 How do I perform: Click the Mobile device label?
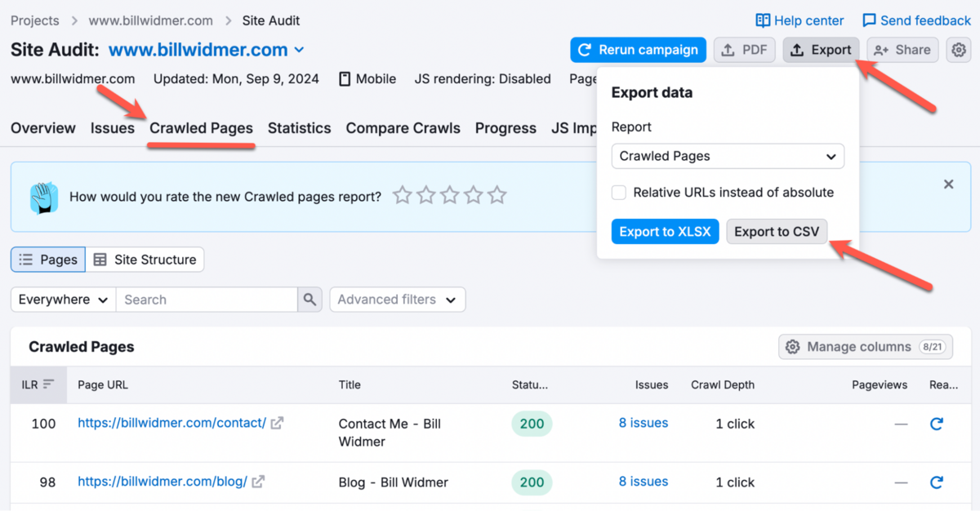[367, 79]
